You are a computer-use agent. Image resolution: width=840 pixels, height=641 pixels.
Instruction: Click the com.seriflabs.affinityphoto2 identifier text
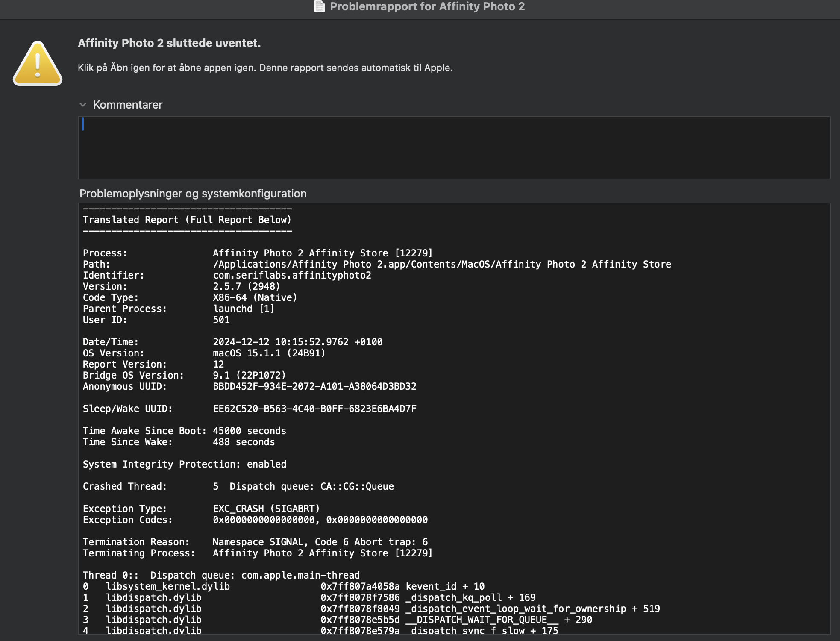[292, 275]
